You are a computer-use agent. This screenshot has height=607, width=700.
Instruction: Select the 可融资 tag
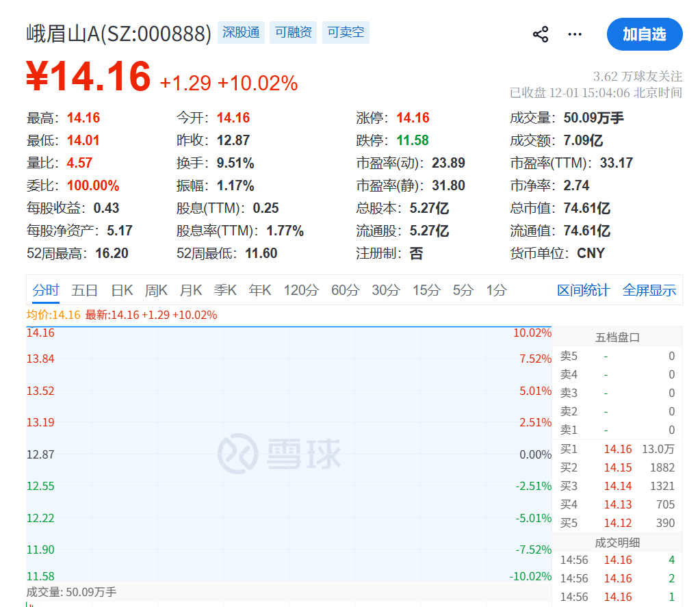(x=293, y=32)
